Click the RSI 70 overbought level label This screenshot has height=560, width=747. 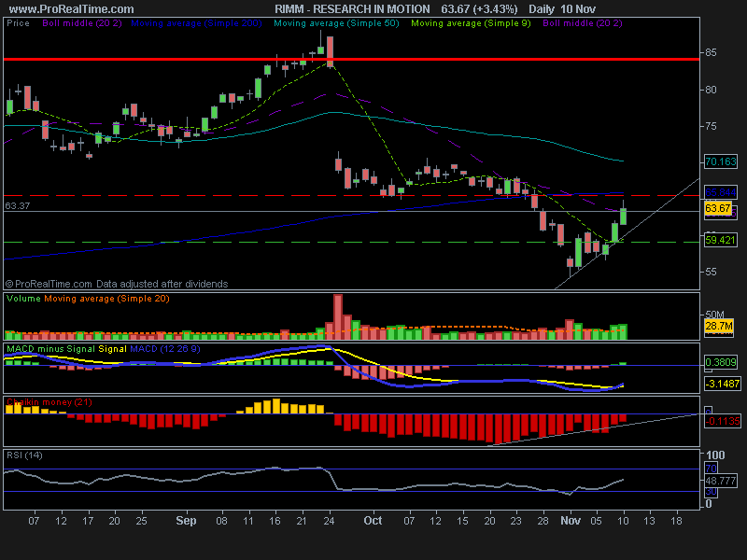pos(711,469)
